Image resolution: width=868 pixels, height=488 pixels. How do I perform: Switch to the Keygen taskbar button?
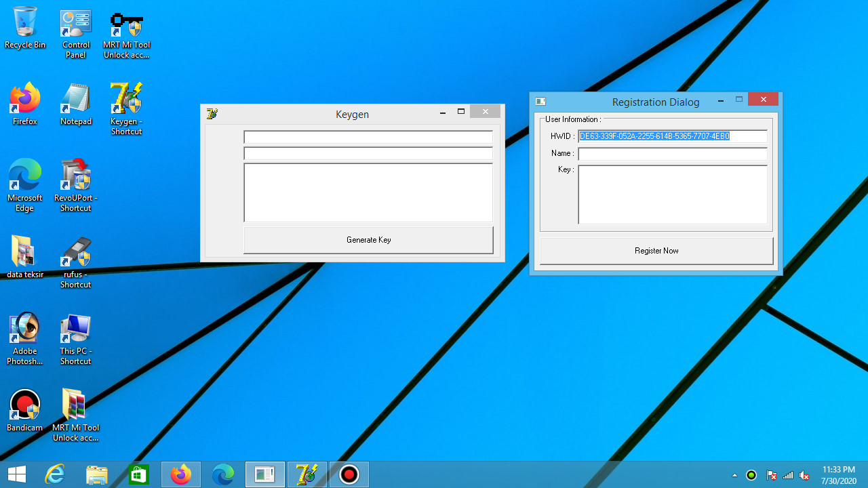coord(307,474)
